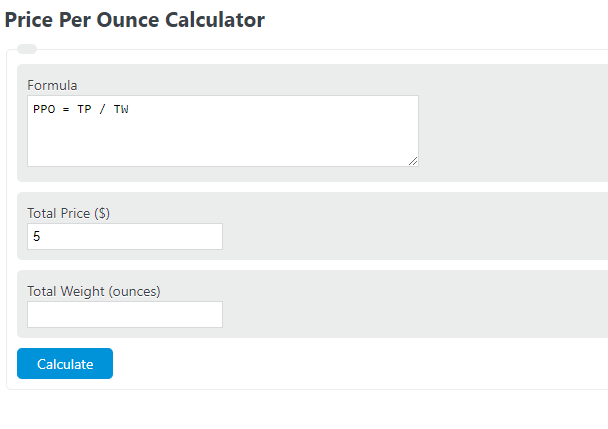Click the Total Price ($) label
Image resolution: width=608 pixels, height=429 pixels.
(69, 213)
